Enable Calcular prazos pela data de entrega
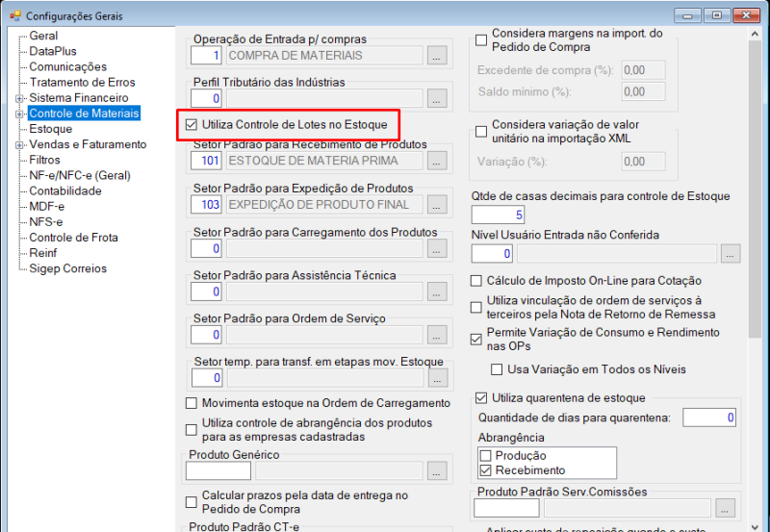Screen dimensions: 770x532 click(x=191, y=502)
